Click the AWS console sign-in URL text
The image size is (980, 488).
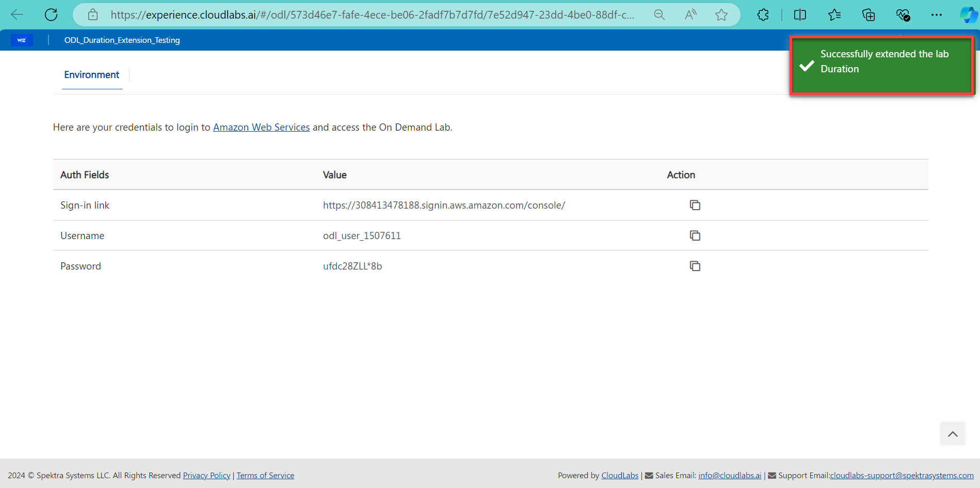[444, 205]
